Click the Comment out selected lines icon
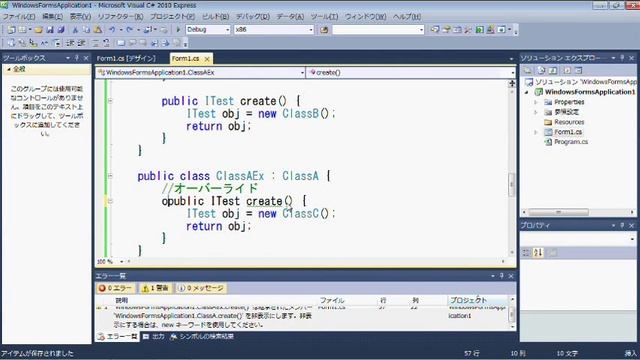Image resolution: width=640 pixels, height=360 pixels. [x=96, y=42]
